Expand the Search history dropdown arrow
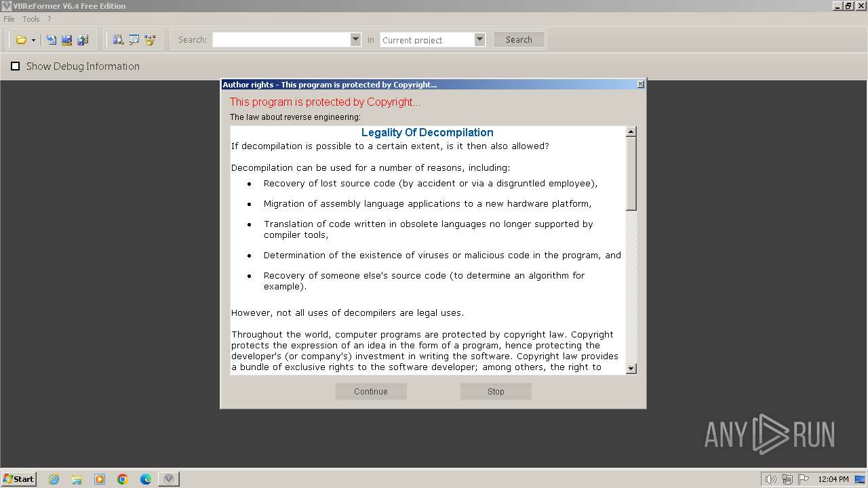The width and height of the screenshot is (868, 488). tap(355, 40)
